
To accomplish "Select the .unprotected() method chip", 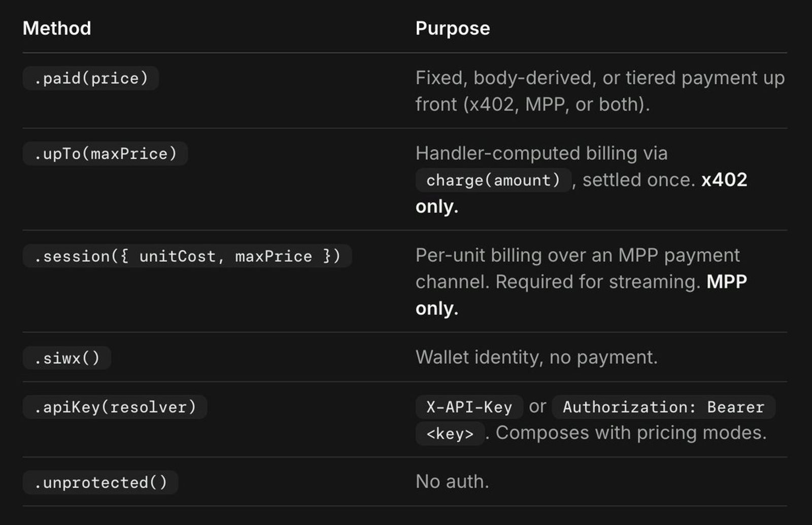I will pos(100,482).
